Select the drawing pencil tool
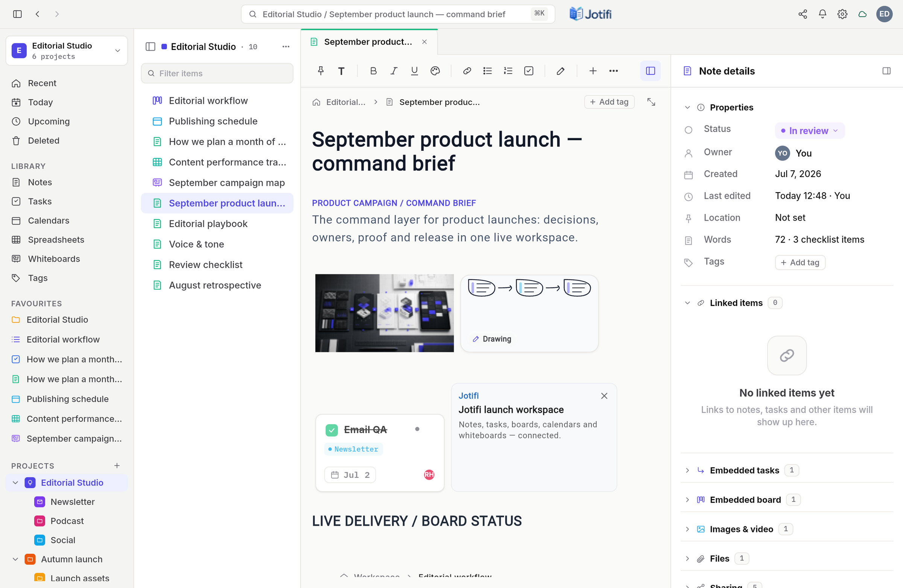 tap(560, 71)
